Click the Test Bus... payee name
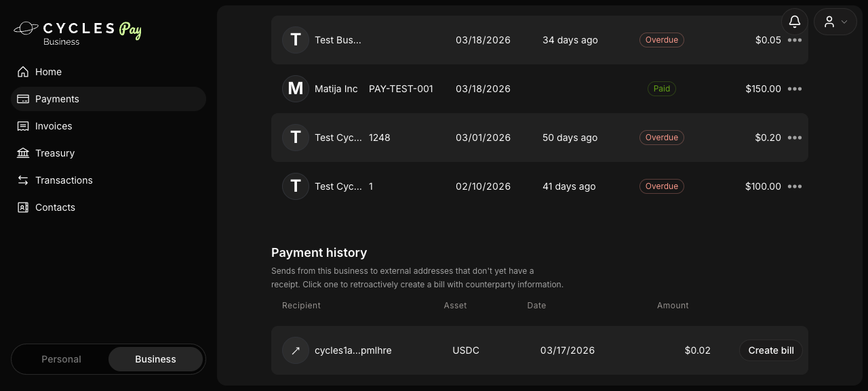The width and height of the screenshot is (868, 391). point(338,40)
